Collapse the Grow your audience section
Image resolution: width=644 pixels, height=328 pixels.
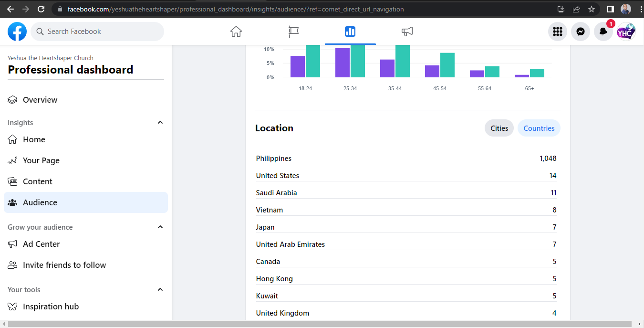160,227
